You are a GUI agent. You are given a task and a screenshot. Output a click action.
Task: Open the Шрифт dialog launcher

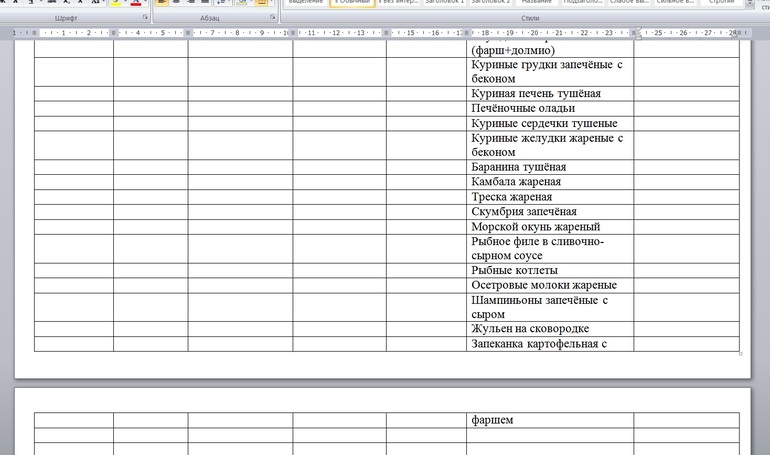tap(145, 18)
